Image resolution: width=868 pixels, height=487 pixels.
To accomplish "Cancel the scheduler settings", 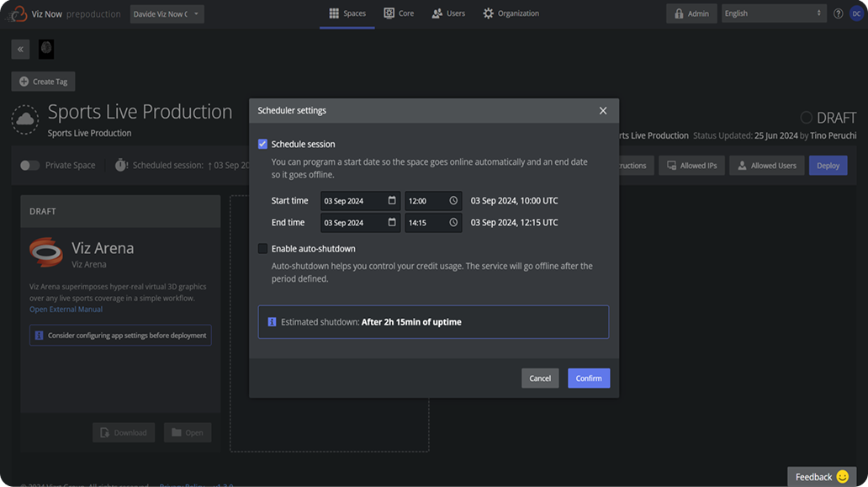I will [x=540, y=378].
